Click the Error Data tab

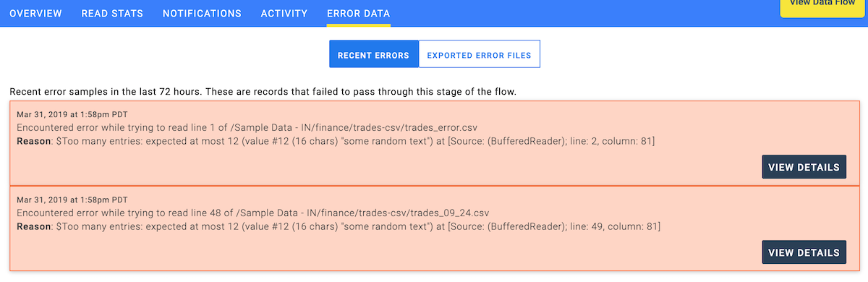pos(358,14)
